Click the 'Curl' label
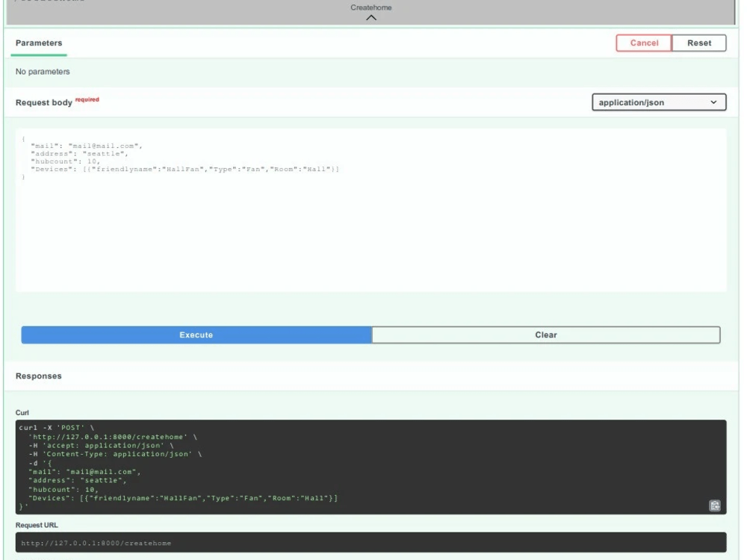747x560 pixels. 22,412
